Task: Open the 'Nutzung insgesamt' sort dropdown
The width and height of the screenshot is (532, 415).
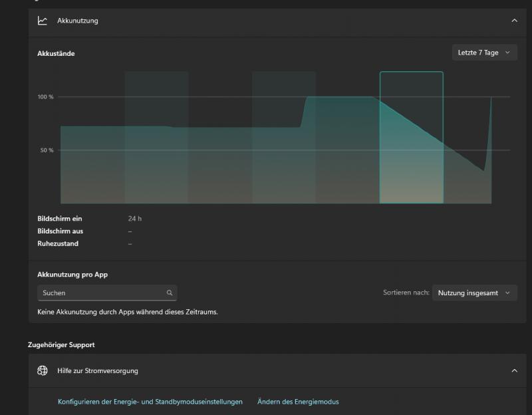Action: click(474, 293)
